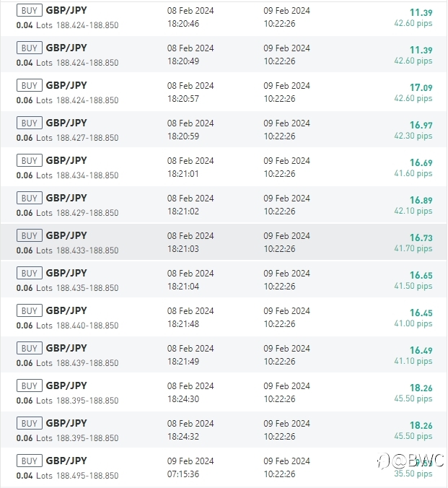
Task: Click the 35.50 pips value
Action: pyautogui.click(x=413, y=474)
